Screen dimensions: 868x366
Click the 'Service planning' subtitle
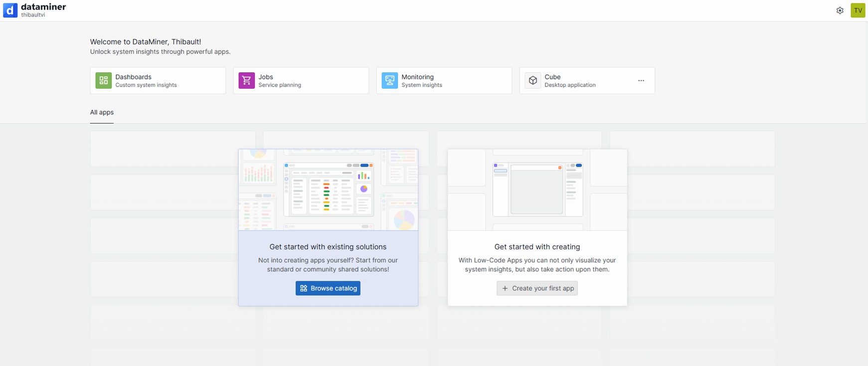coord(280,85)
